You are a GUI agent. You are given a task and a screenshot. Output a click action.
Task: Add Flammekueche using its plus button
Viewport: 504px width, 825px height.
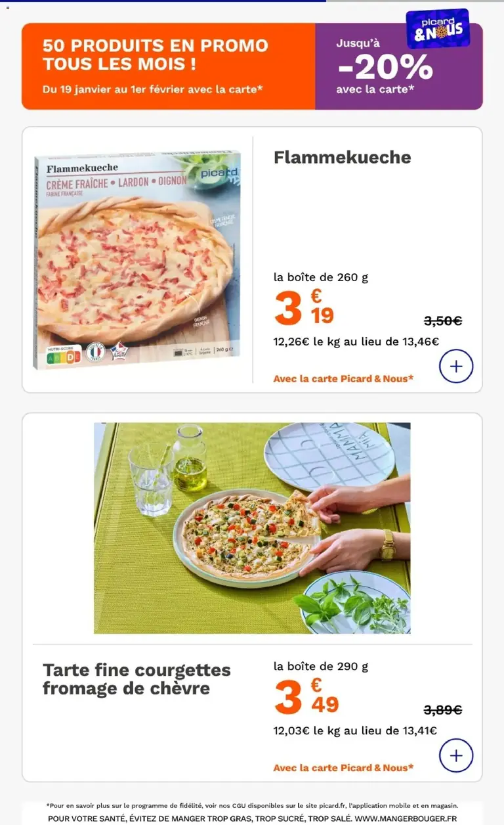coord(455,366)
